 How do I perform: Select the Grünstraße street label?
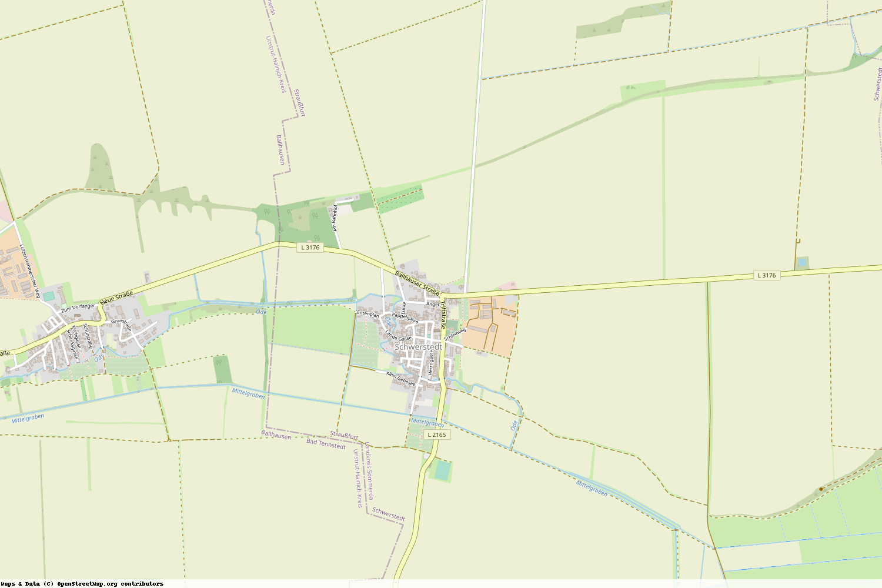[122, 325]
